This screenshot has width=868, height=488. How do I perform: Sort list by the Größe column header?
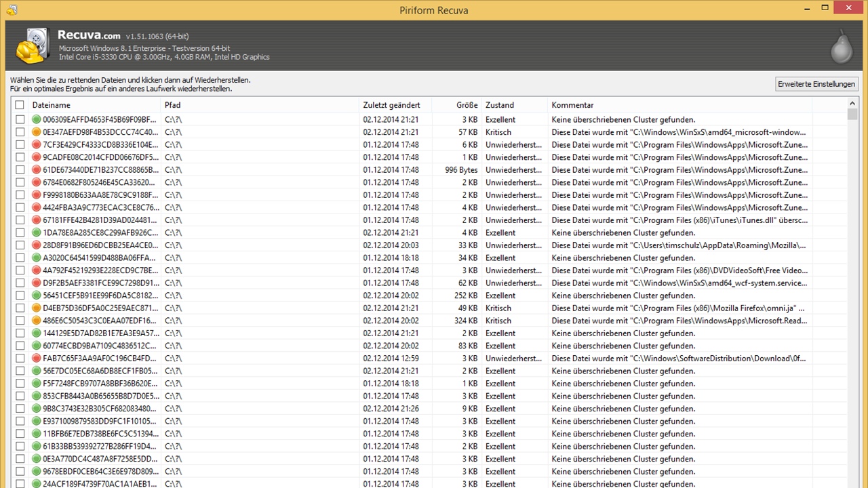click(467, 105)
